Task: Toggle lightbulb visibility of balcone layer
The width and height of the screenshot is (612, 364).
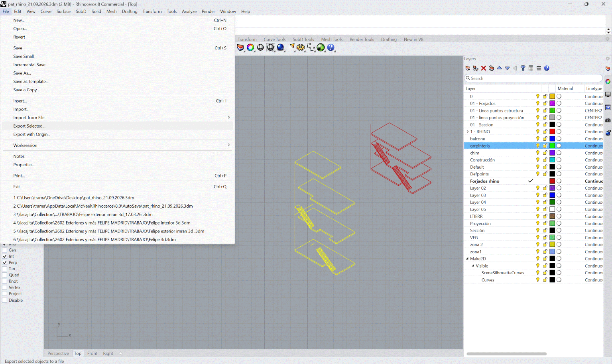Action: pos(538,139)
